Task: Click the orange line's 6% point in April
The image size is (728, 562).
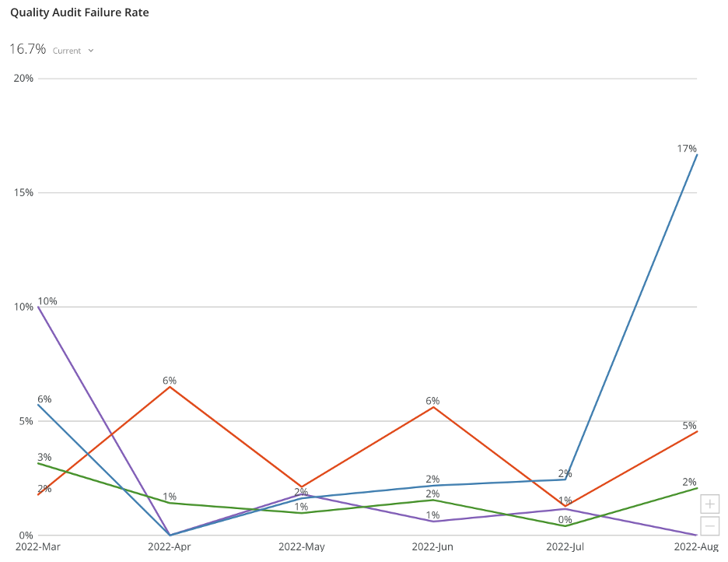Action: (x=170, y=387)
